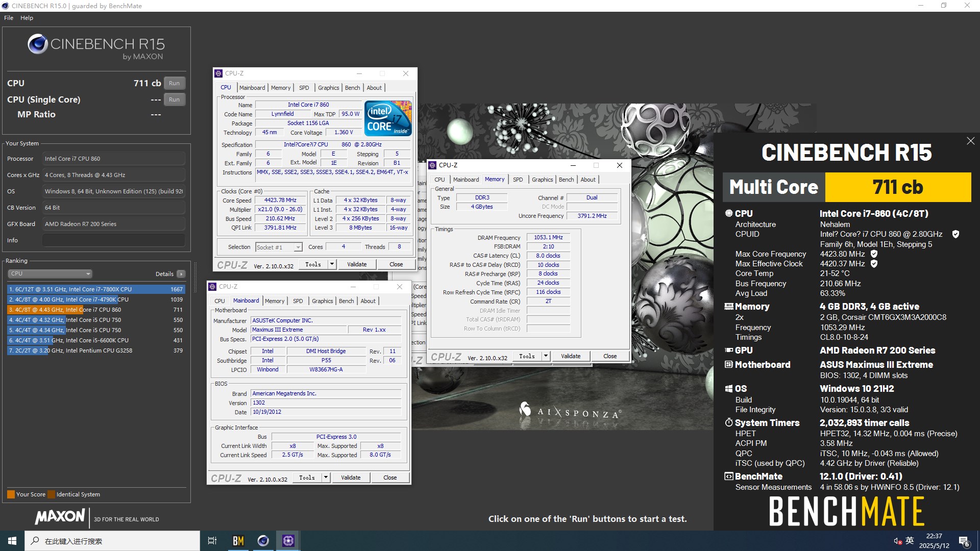Select ranking entry Intel Pentium CPU G3258
The width and height of the screenshot is (980, 551).
96,350
